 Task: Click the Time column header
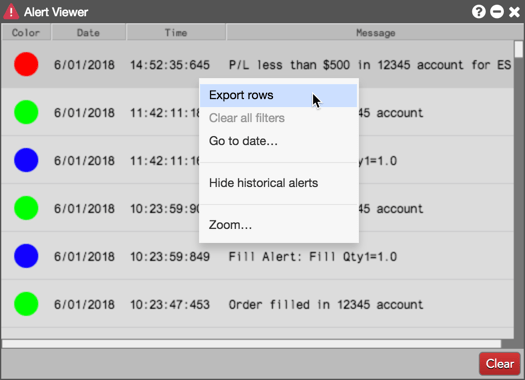[176, 33]
